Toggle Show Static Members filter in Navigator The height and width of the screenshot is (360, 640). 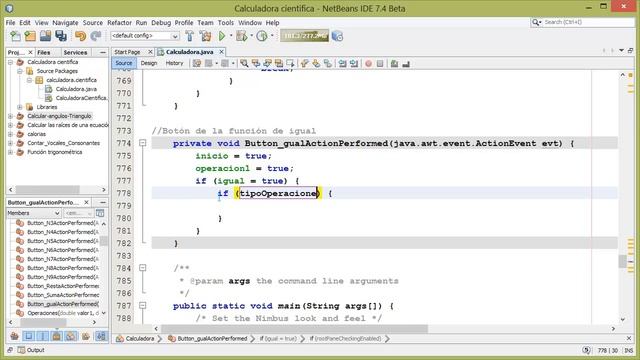coord(43,336)
